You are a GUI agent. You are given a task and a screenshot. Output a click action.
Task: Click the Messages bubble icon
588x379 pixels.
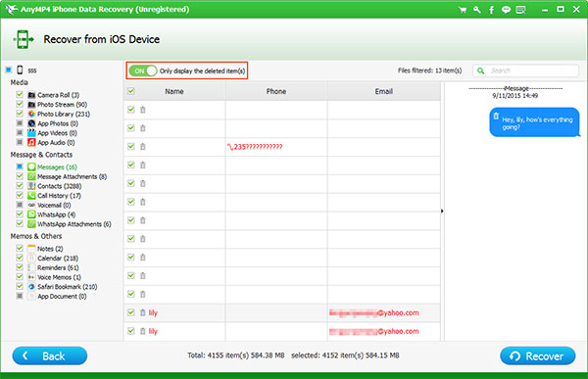31,166
